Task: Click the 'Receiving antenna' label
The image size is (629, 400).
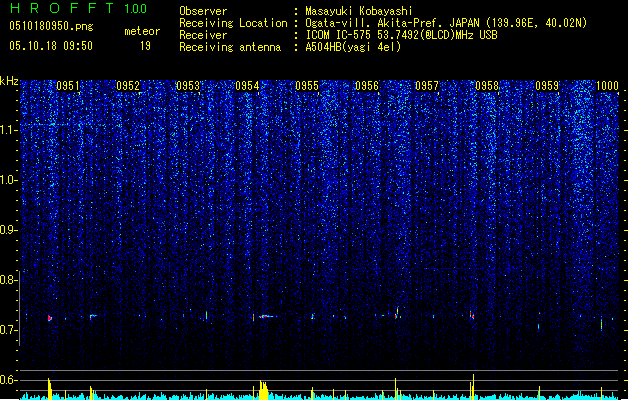Action: [230, 47]
